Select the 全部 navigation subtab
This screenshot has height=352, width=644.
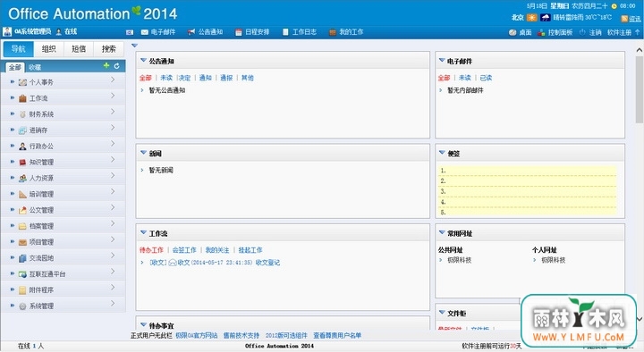pos(15,67)
